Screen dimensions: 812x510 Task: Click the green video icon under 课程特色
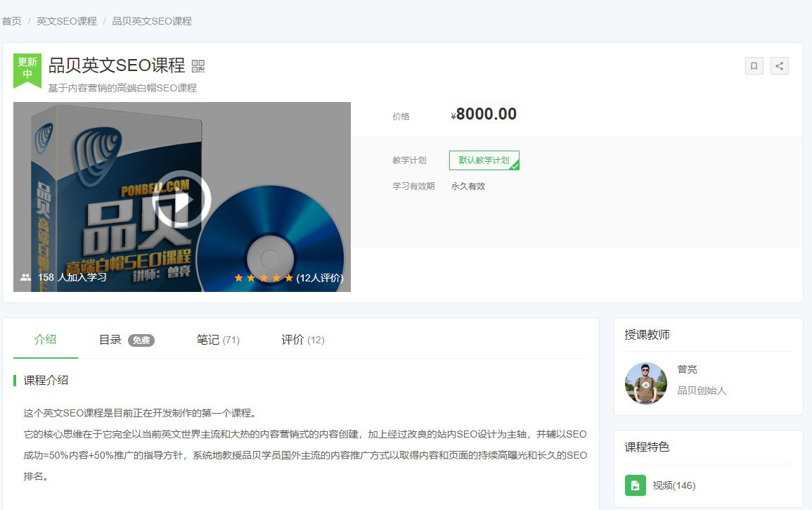[x=635, y=485]
